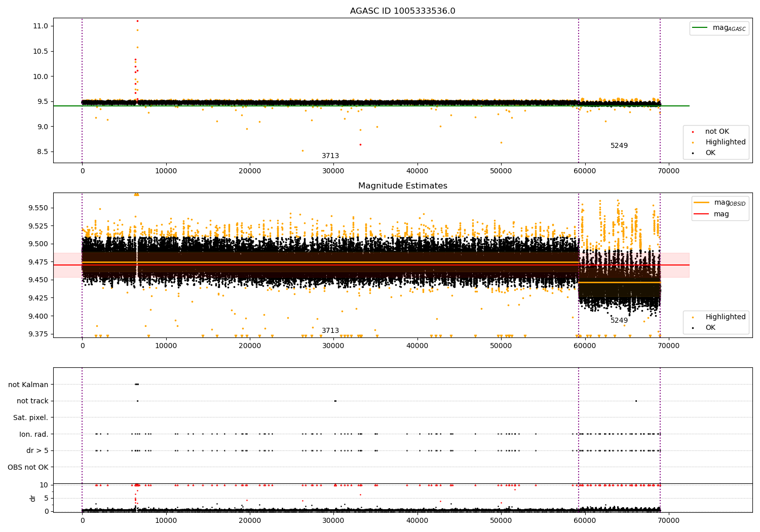Screen dimensions: 760x532
Task: Select the dr axis label on the bottom plot
Action: pyautogui.click(x=33, y=498)
